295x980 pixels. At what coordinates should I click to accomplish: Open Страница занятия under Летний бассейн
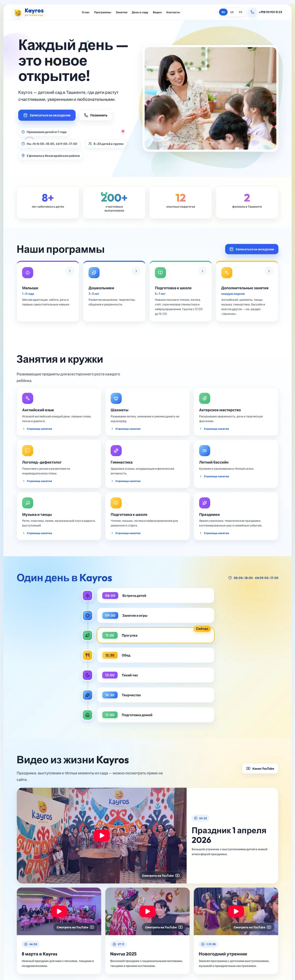coord(214,476)
